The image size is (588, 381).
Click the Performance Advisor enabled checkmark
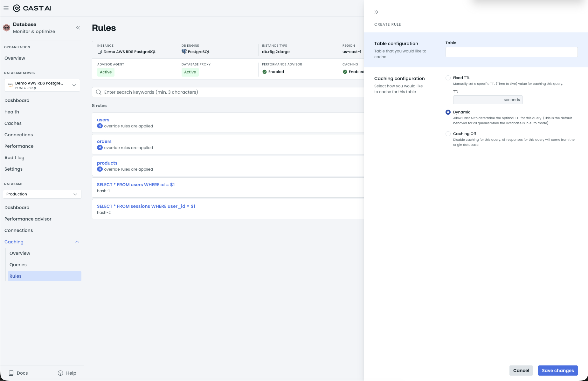(265, 72)
